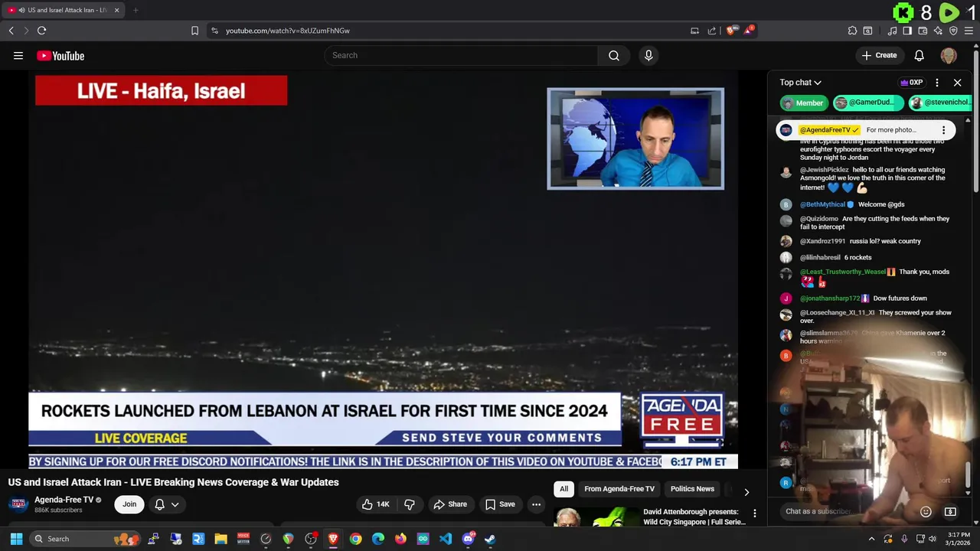
Task: Open the Member chip in chat
Action: click(x=802, y=103)
